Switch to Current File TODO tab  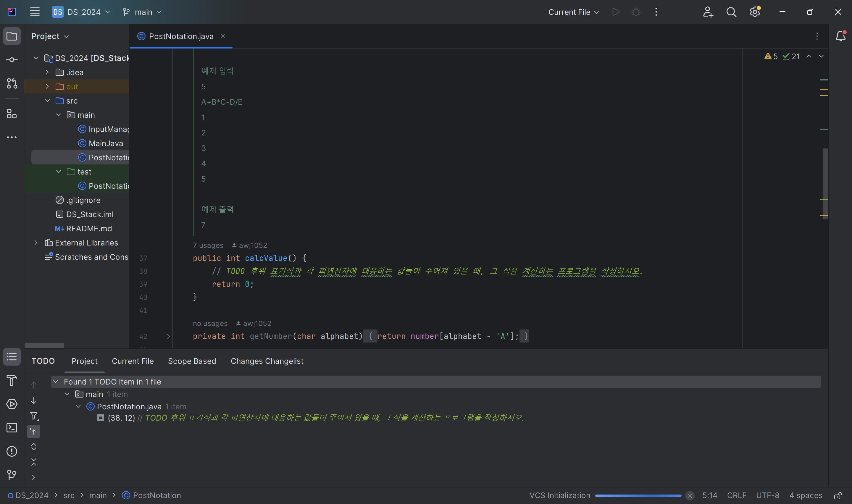(x=133, y=361)
